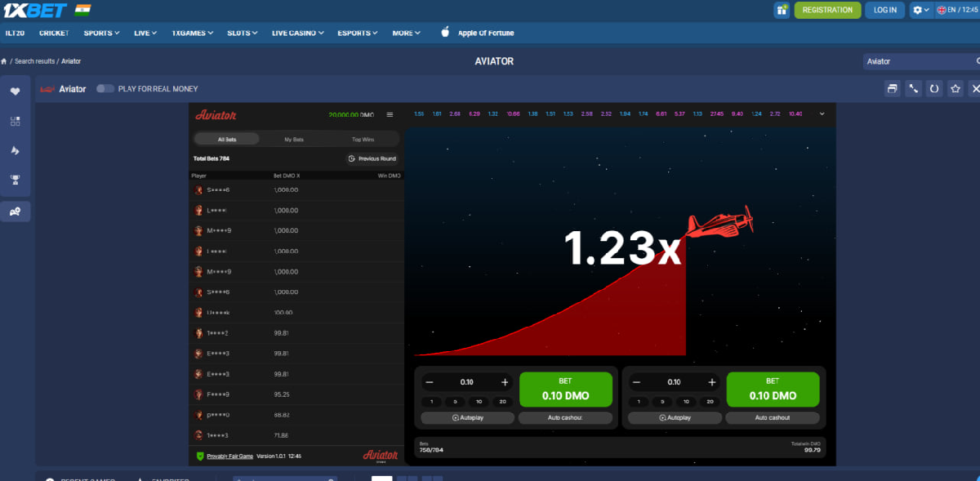Click right green BET 0.10 DMO button
The image size is (980, 481).
click(x=773, y=389)
